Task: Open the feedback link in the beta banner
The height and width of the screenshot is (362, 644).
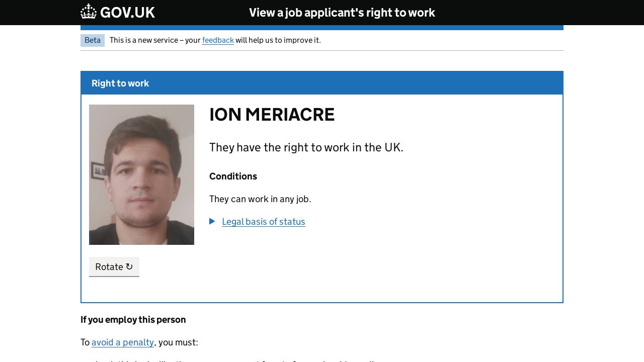Action: pos(218,40)
